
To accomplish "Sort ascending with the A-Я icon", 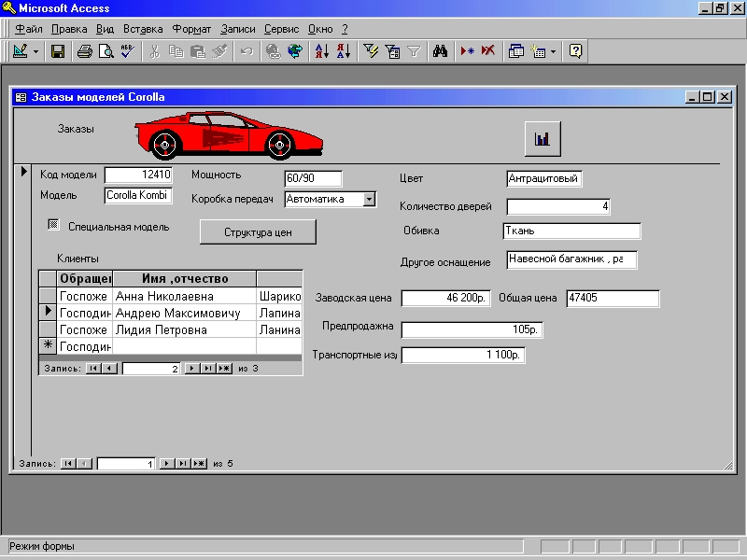I will coord(322,51).
